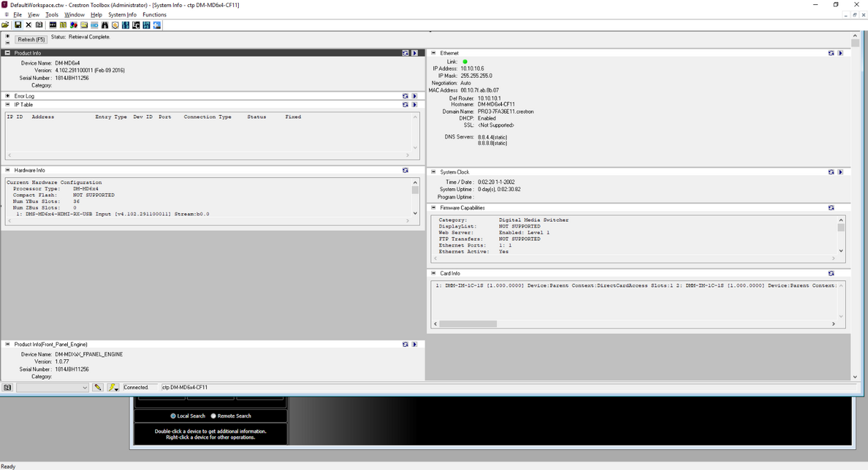Screen dimensions: 868x470
Task: Open the address book icon in bottom bar
Action: tap(7, 387)
